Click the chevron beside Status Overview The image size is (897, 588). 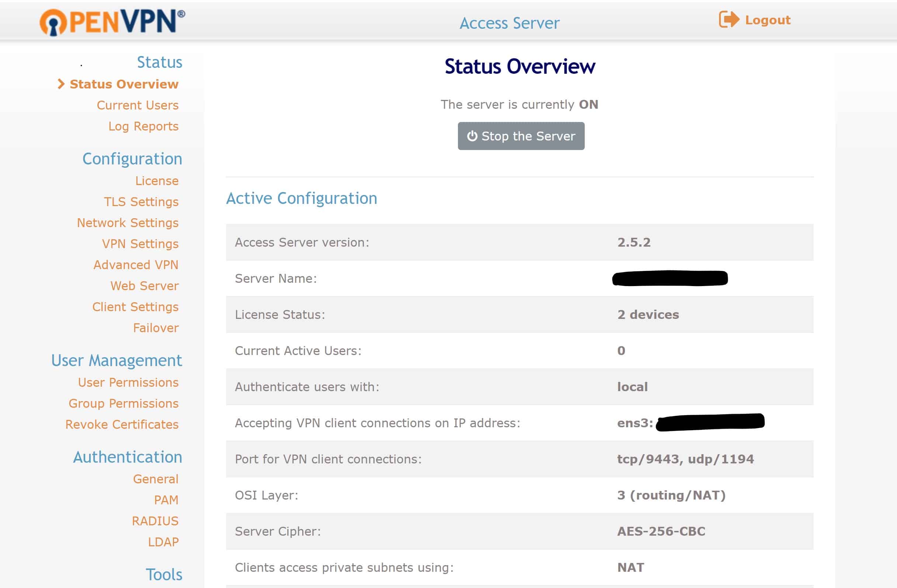coord(61,84)
